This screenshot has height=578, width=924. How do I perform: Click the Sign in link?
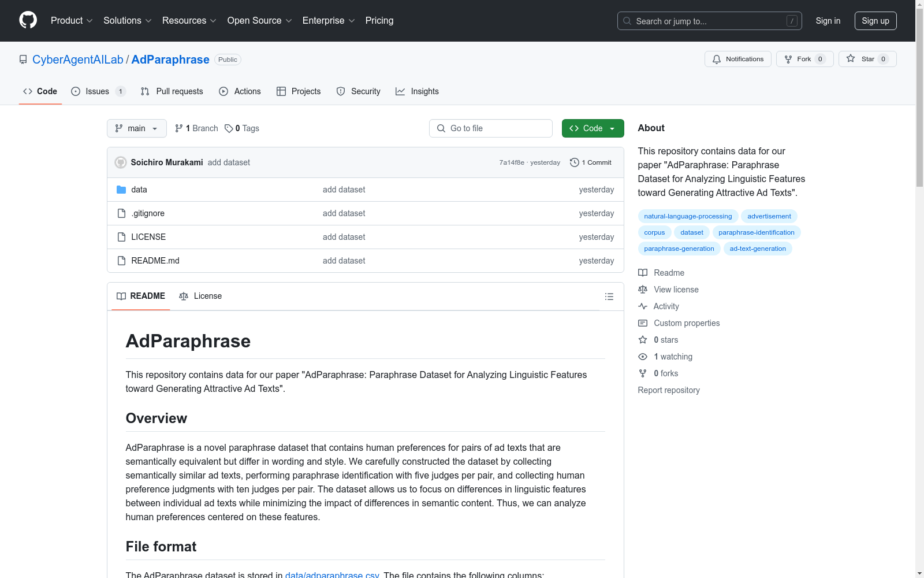pyautogui.click(x=828, y=21)
